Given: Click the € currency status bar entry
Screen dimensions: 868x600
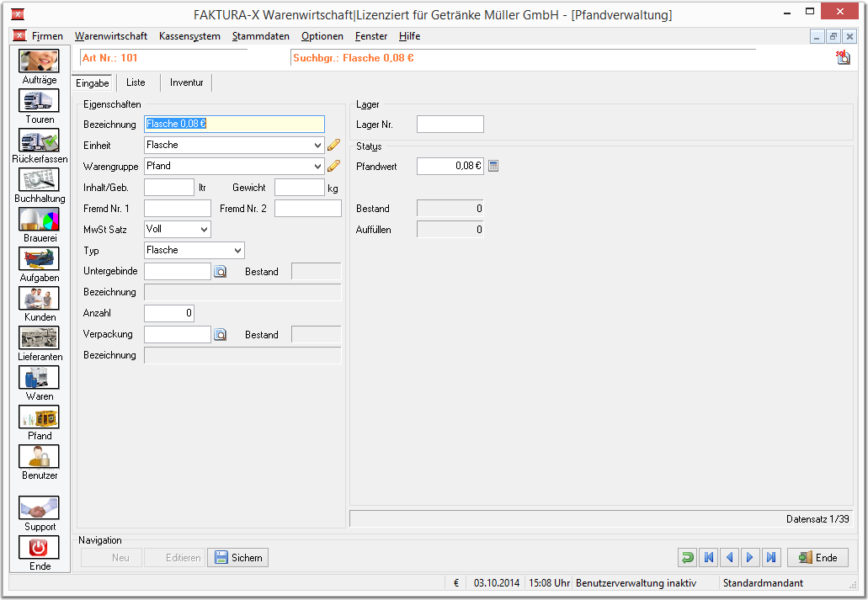Looking at the screenshot, I should [456, 583].
